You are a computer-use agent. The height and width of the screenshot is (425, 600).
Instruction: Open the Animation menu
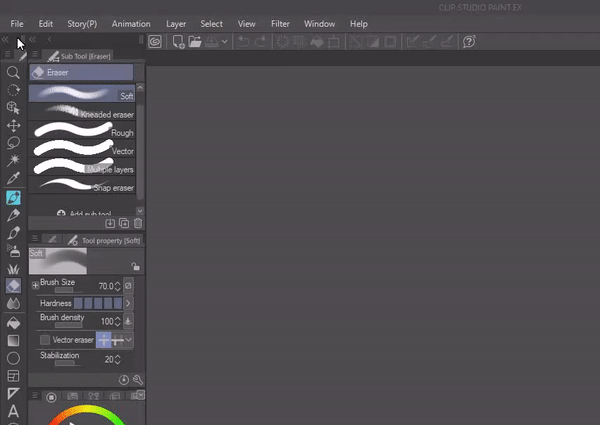pyautogui.click(x=131, y=24)
